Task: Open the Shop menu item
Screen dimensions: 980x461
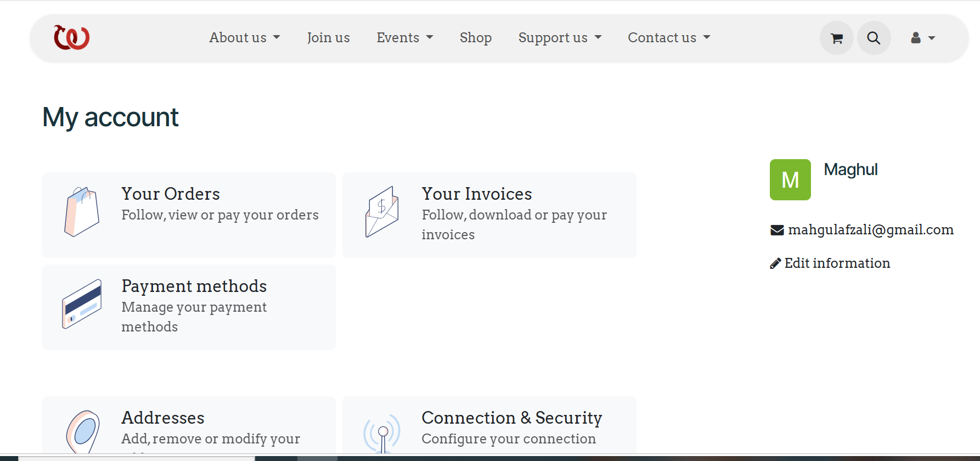Action: [475, 37]
